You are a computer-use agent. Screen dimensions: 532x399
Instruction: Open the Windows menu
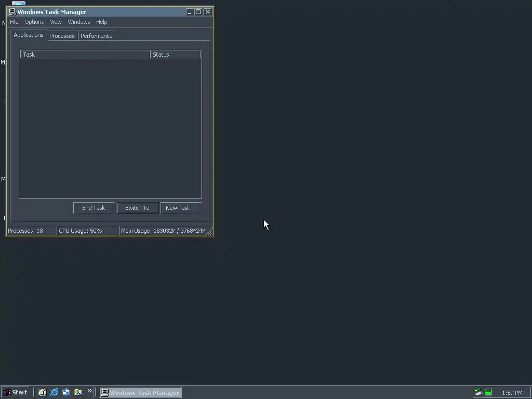coord(79,22)
